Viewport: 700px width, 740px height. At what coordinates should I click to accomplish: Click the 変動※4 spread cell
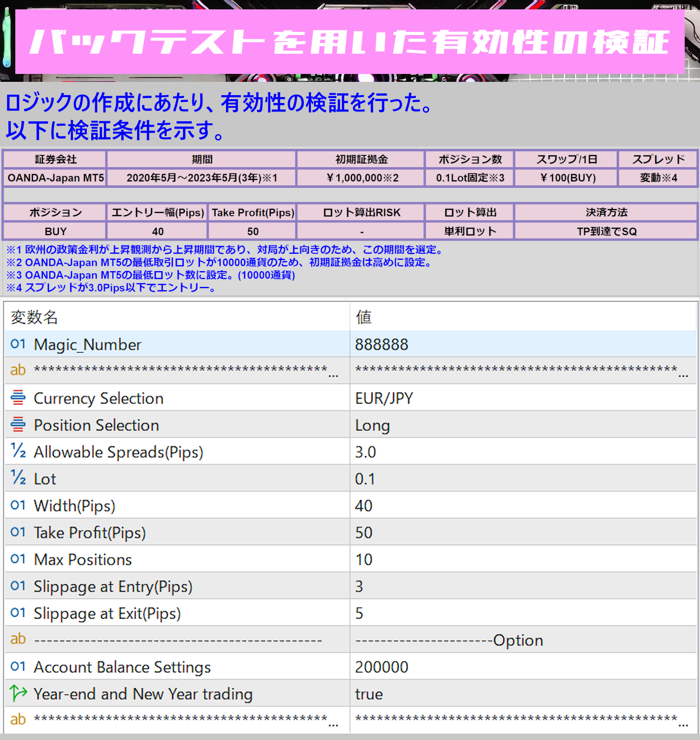pos(659,177)
